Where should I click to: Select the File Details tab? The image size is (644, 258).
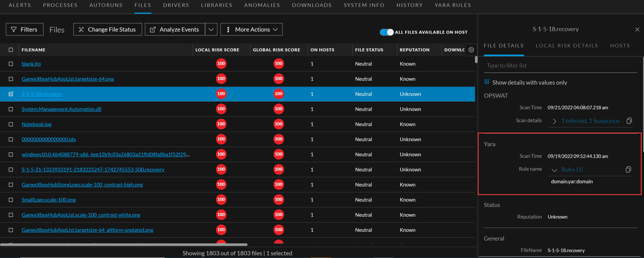(504, 46)
